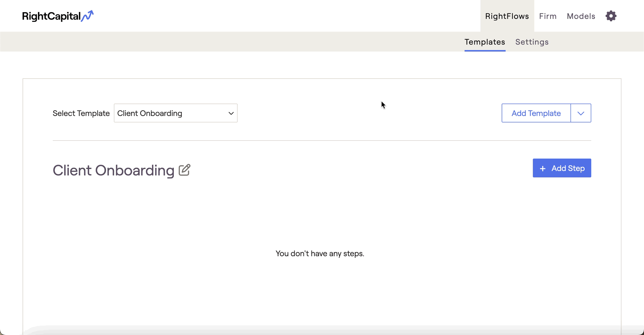Screen dimensions: 644x335
Task: Click the divider line below template selector
Action: [x=322, y=141]
